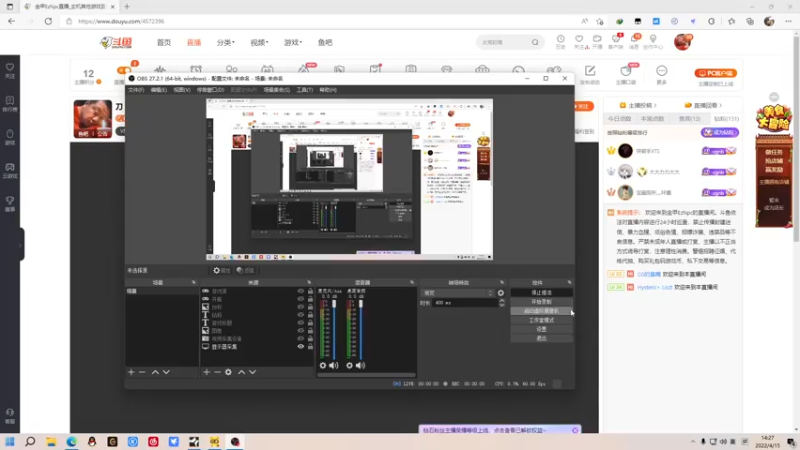Click 开始录制 in OBS controls
This screenshot has height=450, width=800.
tap(541, 302)
